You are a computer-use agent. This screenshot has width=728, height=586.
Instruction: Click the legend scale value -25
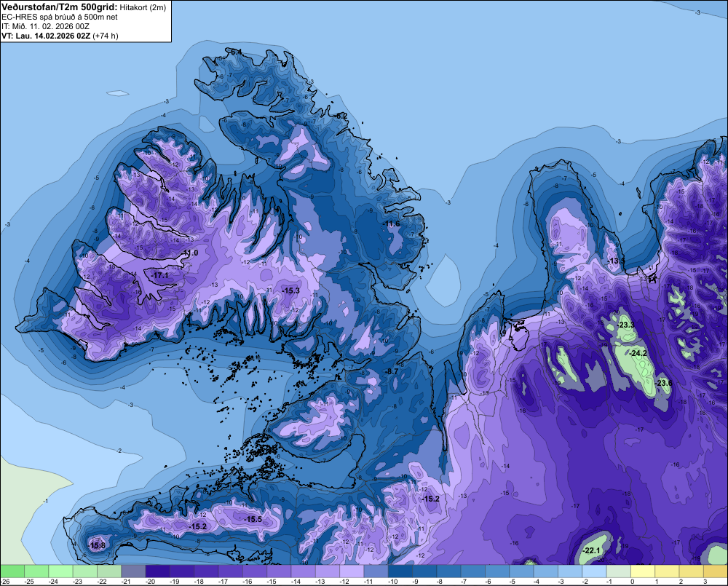pyautogui.click(x=29, y=582)
